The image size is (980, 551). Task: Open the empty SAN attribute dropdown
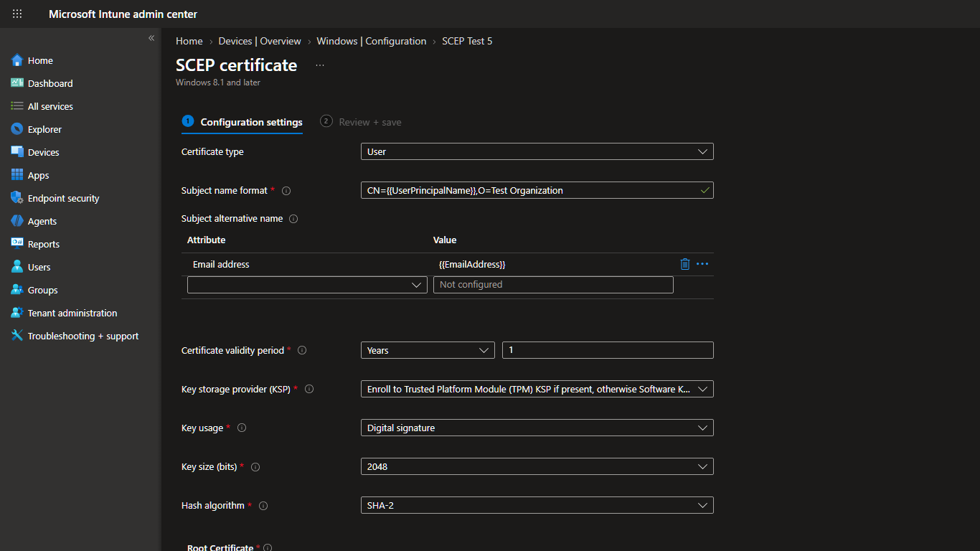[307, 285]
